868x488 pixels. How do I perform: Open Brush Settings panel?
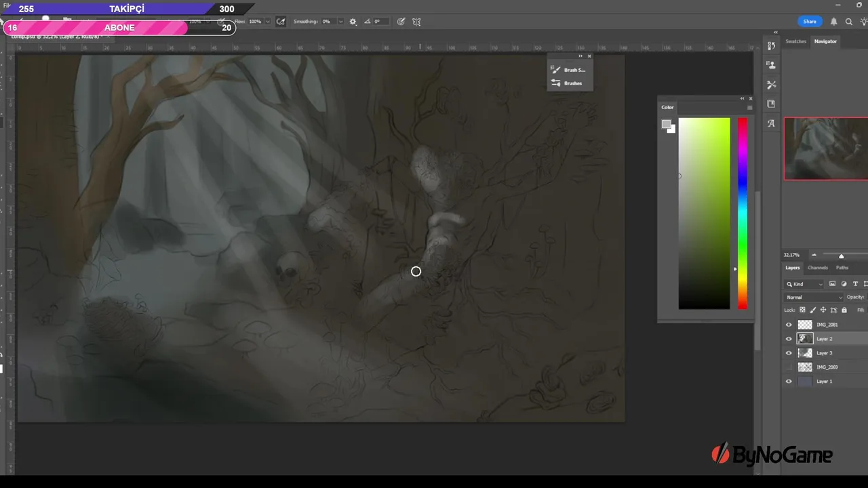[570, 70]
